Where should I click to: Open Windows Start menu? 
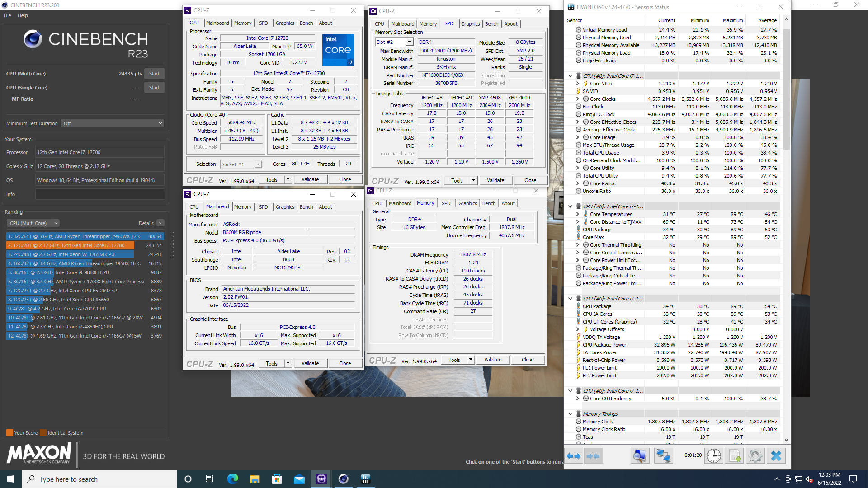point(11,479)
